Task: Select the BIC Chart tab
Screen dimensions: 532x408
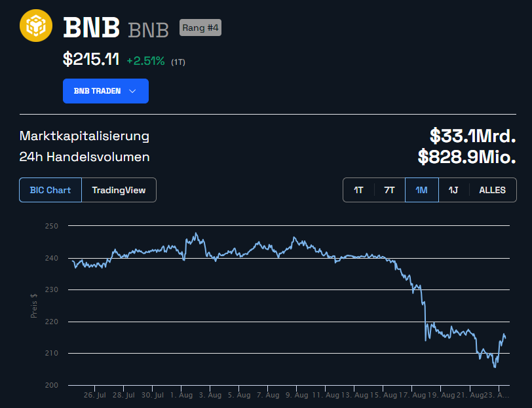Action: point(50,190)
